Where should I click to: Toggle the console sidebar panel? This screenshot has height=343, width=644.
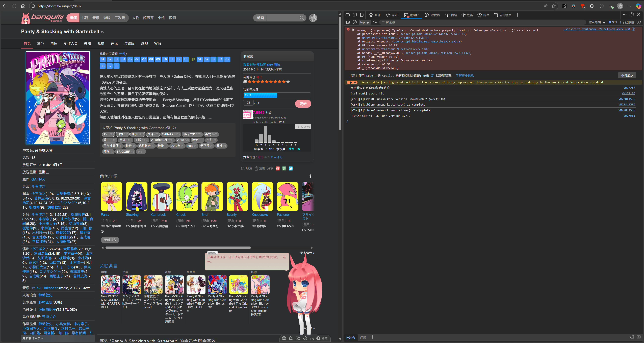point(348,22)
